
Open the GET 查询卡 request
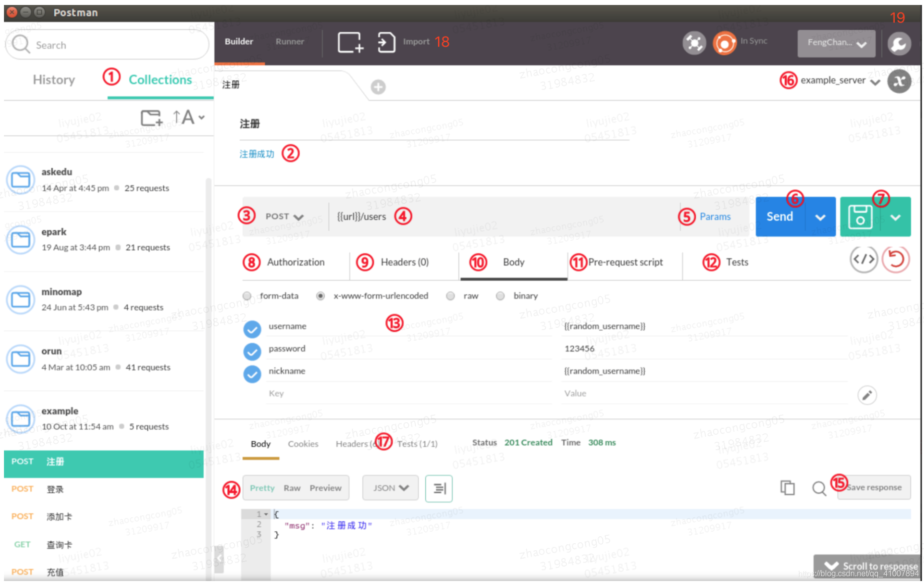pyautogui.click(x=103, y=545)
